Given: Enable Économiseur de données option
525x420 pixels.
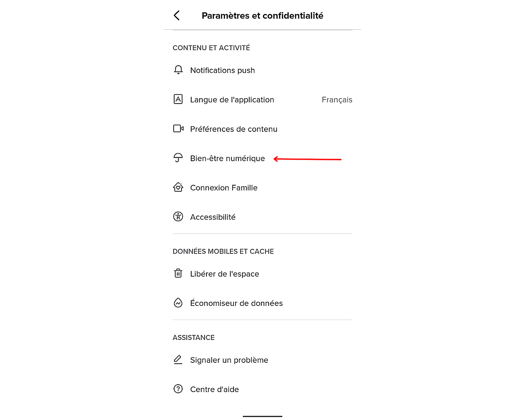Looking at the screenshot, I should (263, 303).
